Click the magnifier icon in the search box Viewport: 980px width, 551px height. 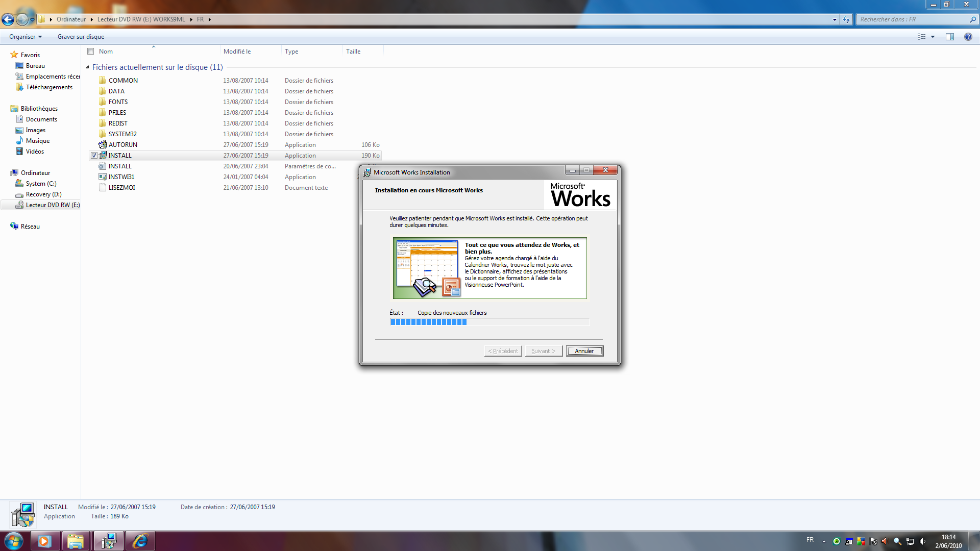point(972,19)
